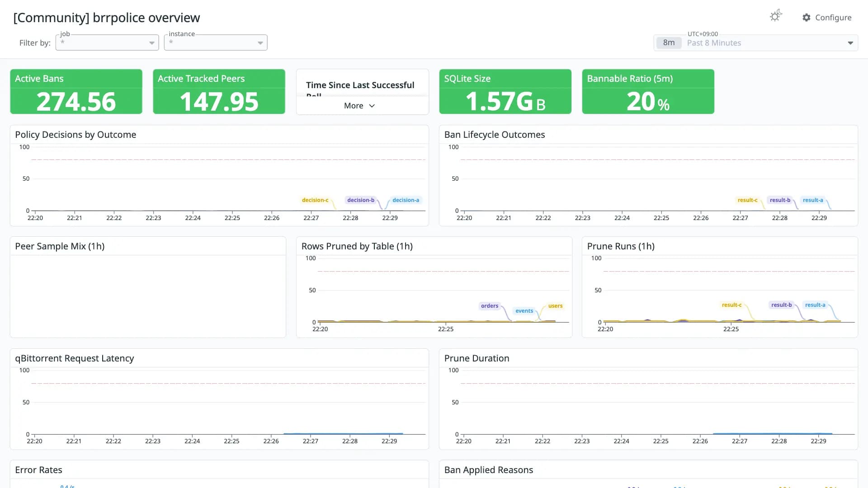Click result-b label in Ban Lifecycle Outcomes

(x=780, y=200)
